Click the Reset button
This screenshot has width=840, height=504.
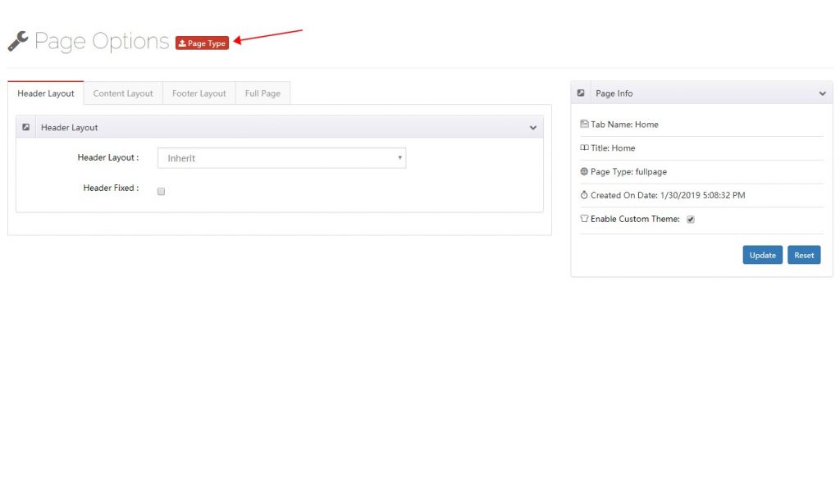[x=804, y=255]
